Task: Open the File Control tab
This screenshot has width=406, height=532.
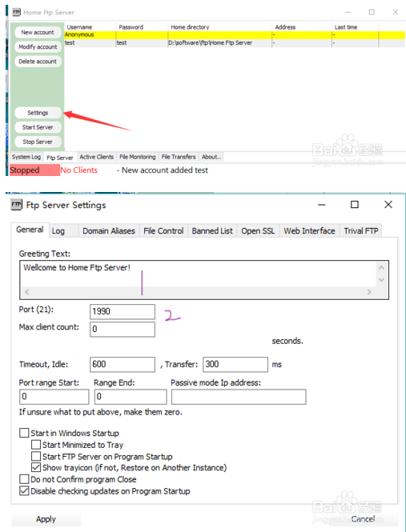Action: [163, 230]
